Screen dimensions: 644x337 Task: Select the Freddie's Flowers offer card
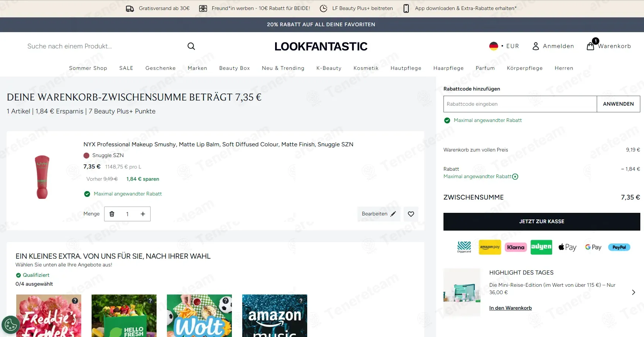click(49, 316)
